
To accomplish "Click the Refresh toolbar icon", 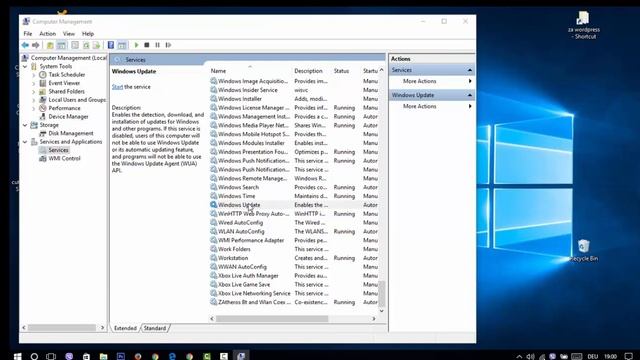I will pyautogui.click(x=86, y=45).
